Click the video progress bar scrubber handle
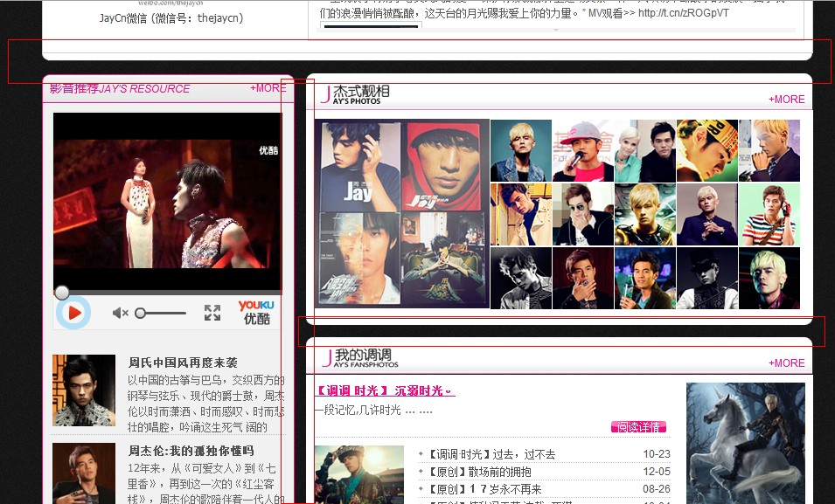Viewport: 835px width, 504px height. click(x=62, y=293)
